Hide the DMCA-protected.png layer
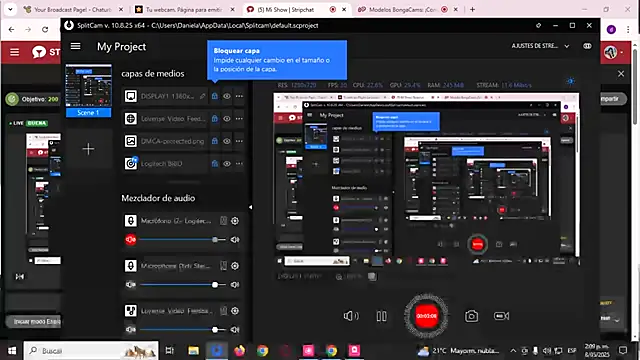 pos(227,141)
